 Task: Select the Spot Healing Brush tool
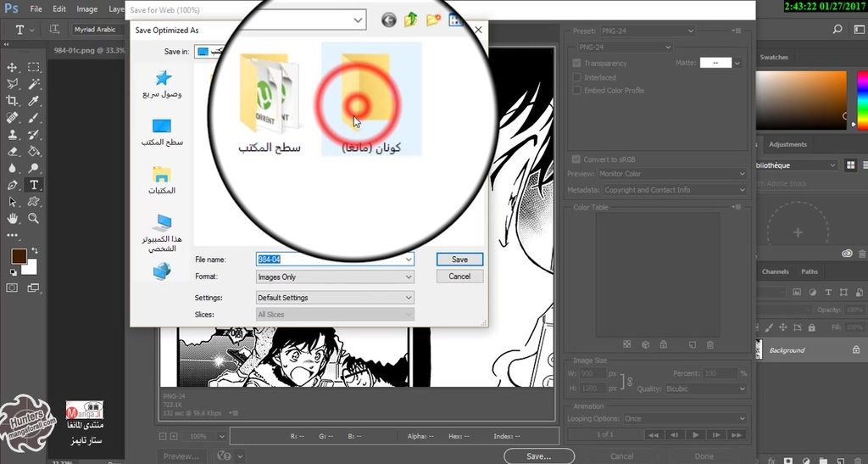(x=12, y=118)
